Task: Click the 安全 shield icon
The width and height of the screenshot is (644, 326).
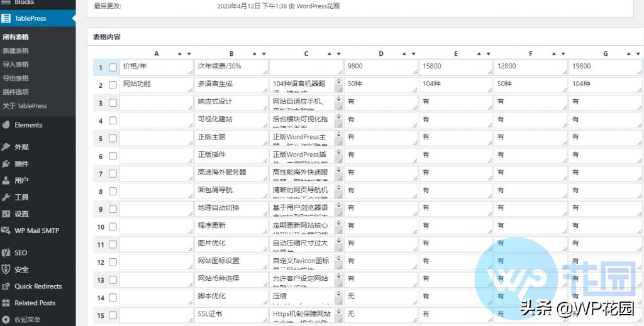Action: click(6, 269)
